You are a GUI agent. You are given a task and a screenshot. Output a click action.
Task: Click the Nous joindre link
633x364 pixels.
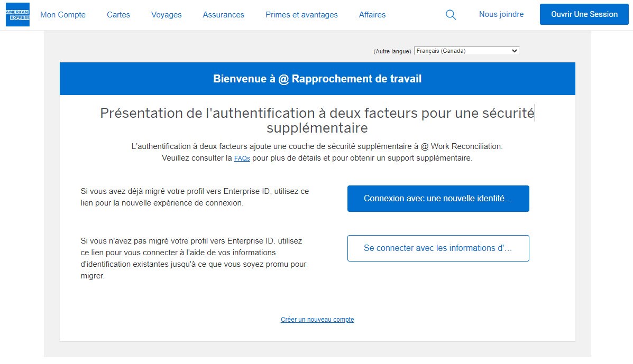pos(501,14)
